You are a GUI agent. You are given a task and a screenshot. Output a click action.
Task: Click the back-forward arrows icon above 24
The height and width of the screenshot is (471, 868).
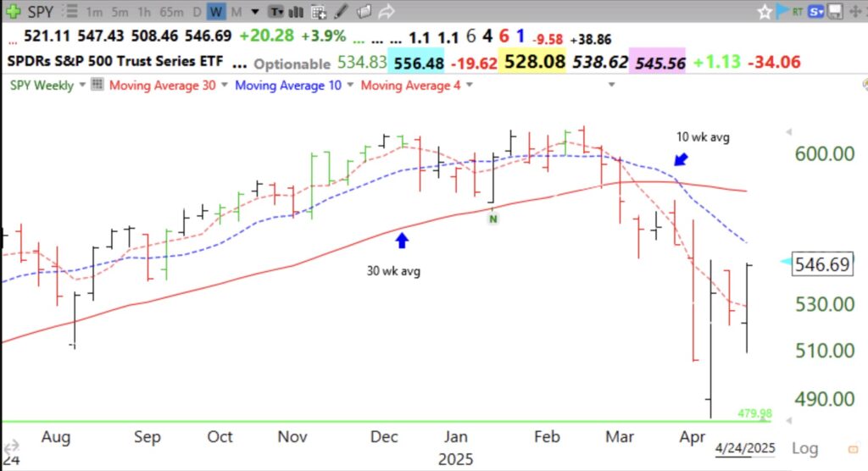(x=11, y=446)
